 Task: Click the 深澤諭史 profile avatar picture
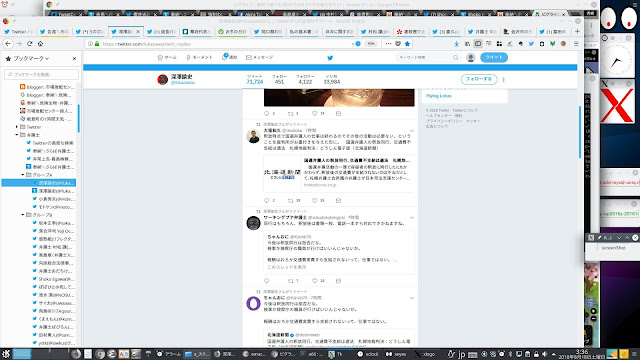162,79
